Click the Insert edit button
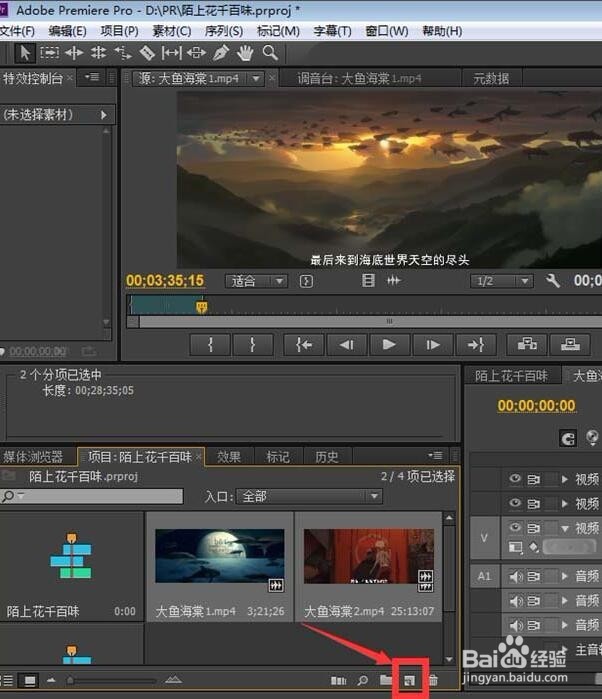The image size is (602, 699). tap(527, 344)
